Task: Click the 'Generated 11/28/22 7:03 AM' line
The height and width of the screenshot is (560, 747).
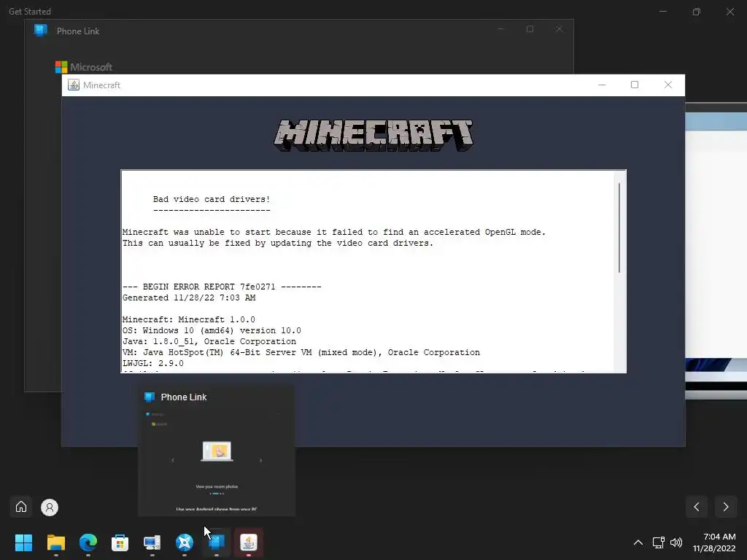Action: 189,297
